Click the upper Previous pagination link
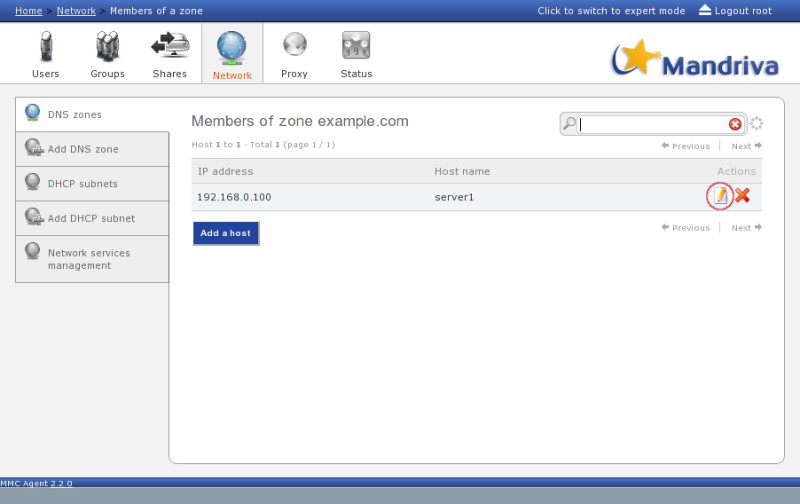Viewport: 800px width, 504px height. pyautogui.click(x=686, y=146)
